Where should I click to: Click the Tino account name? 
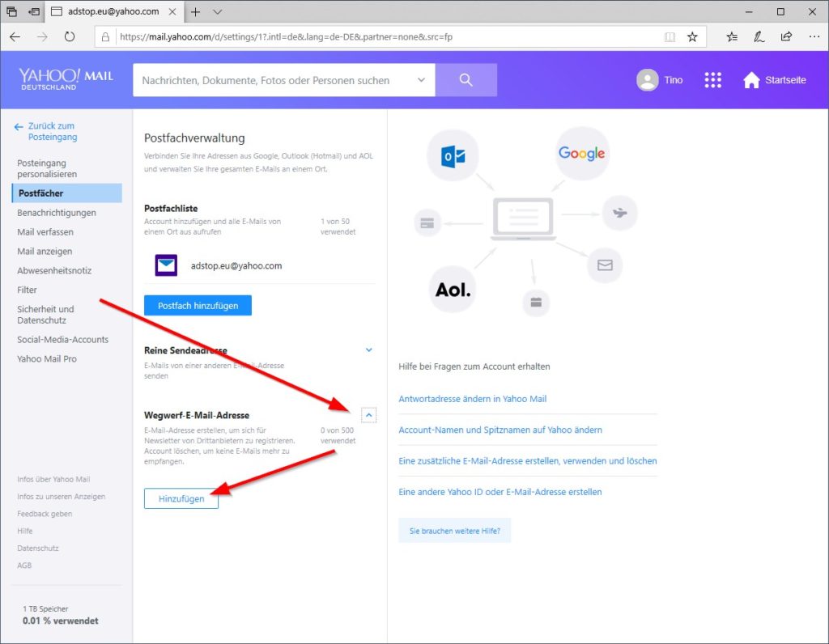(x=674, y=80)
